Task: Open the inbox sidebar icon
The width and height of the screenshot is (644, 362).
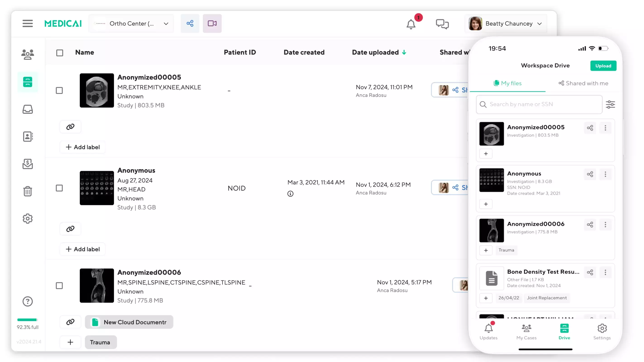Action: point(27,109)
